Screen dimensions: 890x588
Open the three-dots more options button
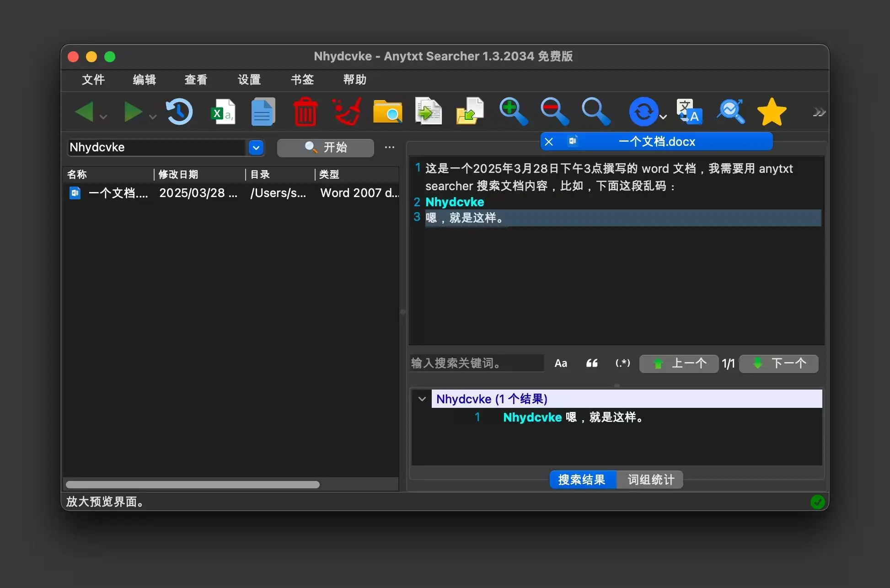390,147
